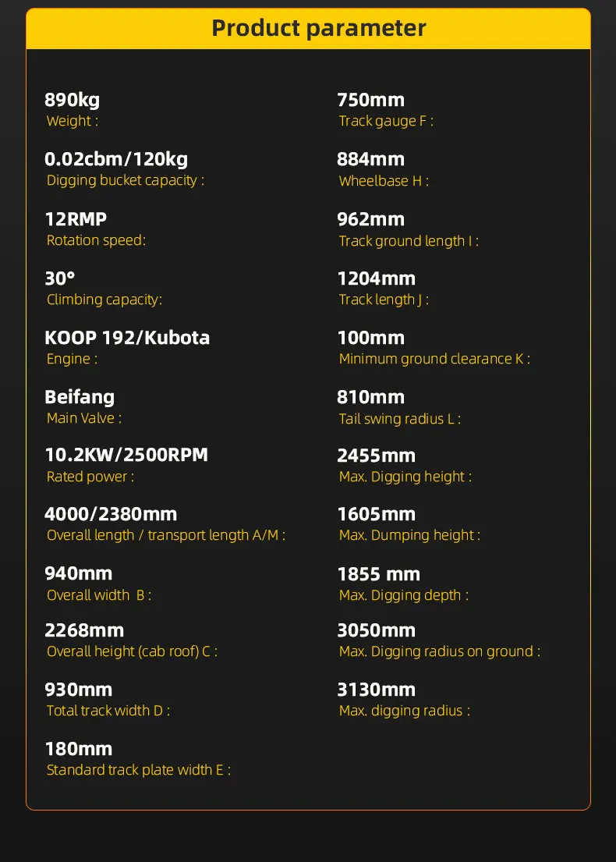
Task: Click the Max. Dumping height label
Action: coord(409,535)
